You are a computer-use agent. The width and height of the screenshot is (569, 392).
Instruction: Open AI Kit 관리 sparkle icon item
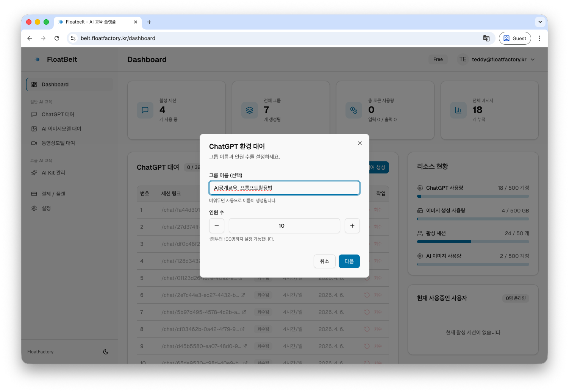[53, 173]
